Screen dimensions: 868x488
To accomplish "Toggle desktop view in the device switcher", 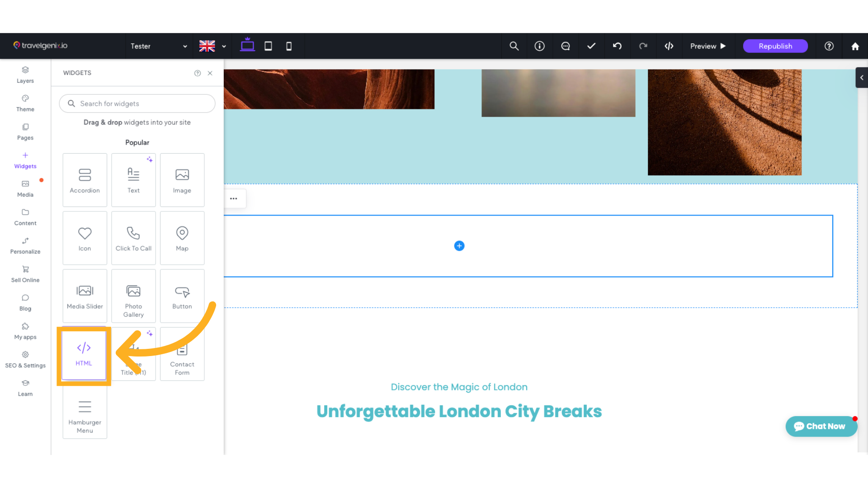I will point(247,45).
